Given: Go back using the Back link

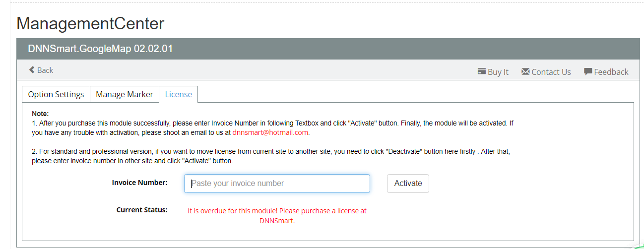Looking at the screenshot, I should [x=41, y=70].
